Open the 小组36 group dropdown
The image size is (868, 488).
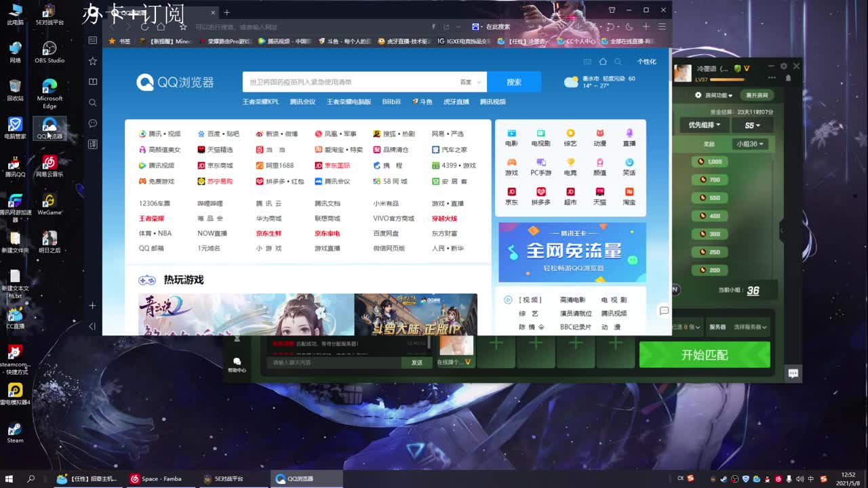pos(750,144)
